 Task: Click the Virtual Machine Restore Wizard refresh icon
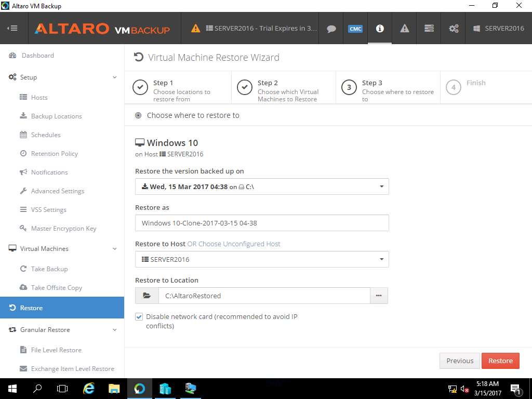coord(138,57)
